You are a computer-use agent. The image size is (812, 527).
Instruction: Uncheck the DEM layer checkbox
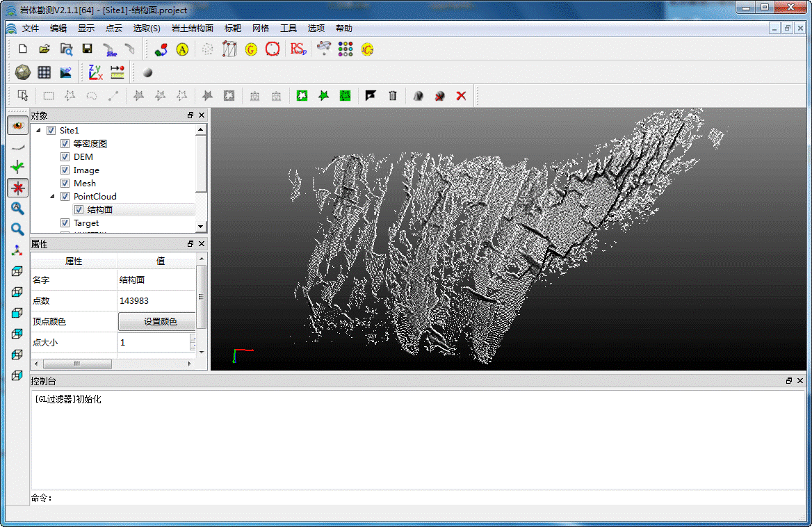[x=65, y=157]
